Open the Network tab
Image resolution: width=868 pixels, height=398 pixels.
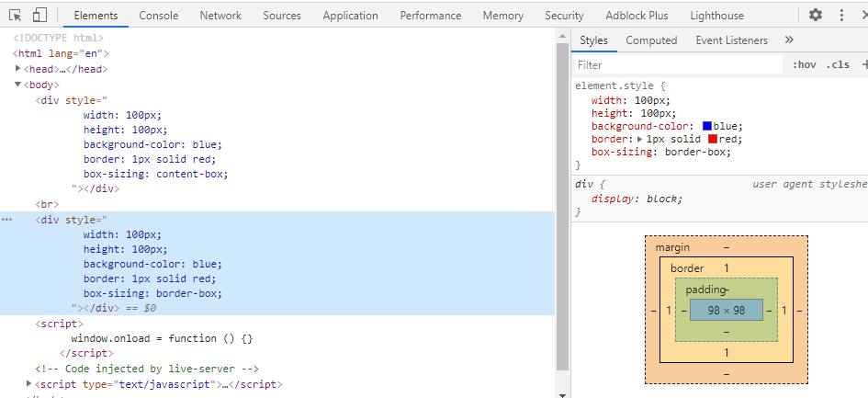(220, 16)
